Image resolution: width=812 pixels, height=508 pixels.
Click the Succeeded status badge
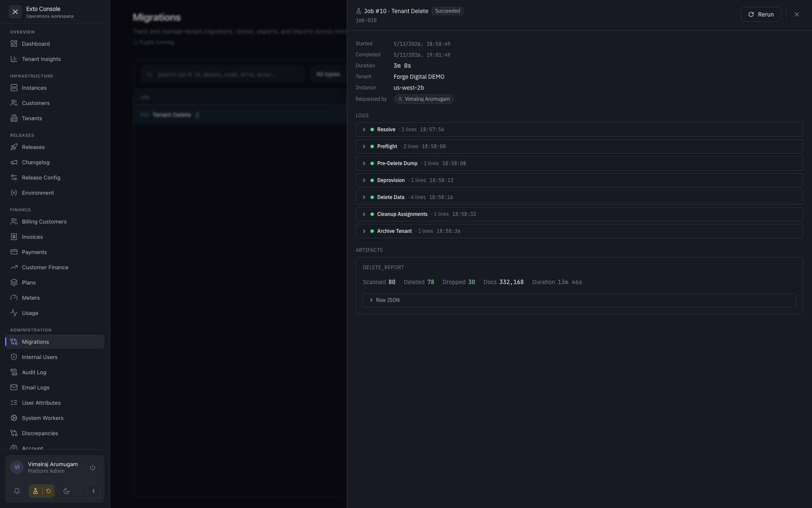(447, 11)
